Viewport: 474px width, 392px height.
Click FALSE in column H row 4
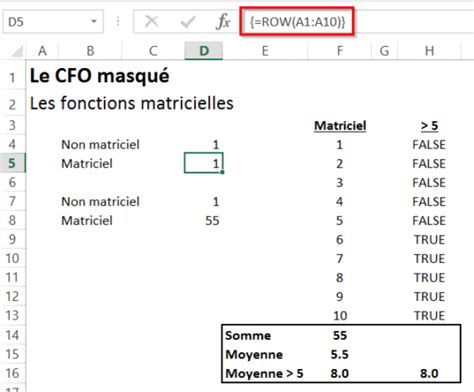pos(429,145)
